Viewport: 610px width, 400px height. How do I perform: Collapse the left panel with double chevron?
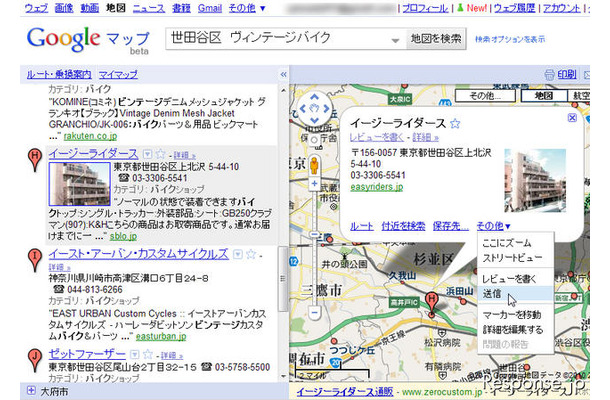(x=283, y=74)
